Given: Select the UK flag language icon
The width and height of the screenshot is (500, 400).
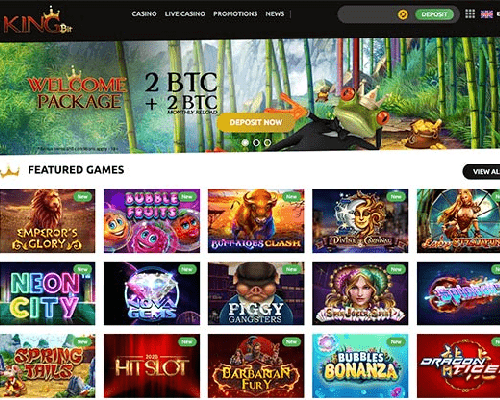Looking at the screenshot, I should click(487, 14).
